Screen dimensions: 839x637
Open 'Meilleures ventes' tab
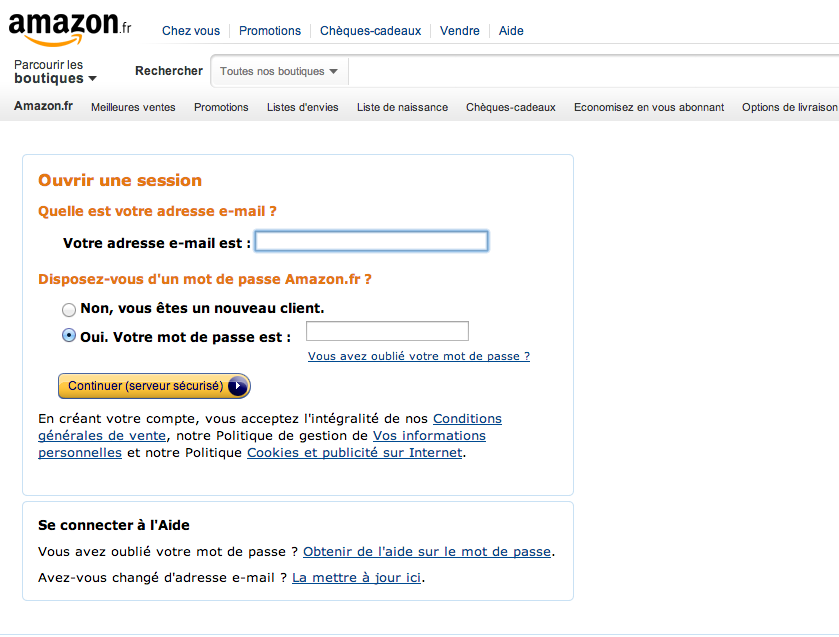(x=133, y=107)
